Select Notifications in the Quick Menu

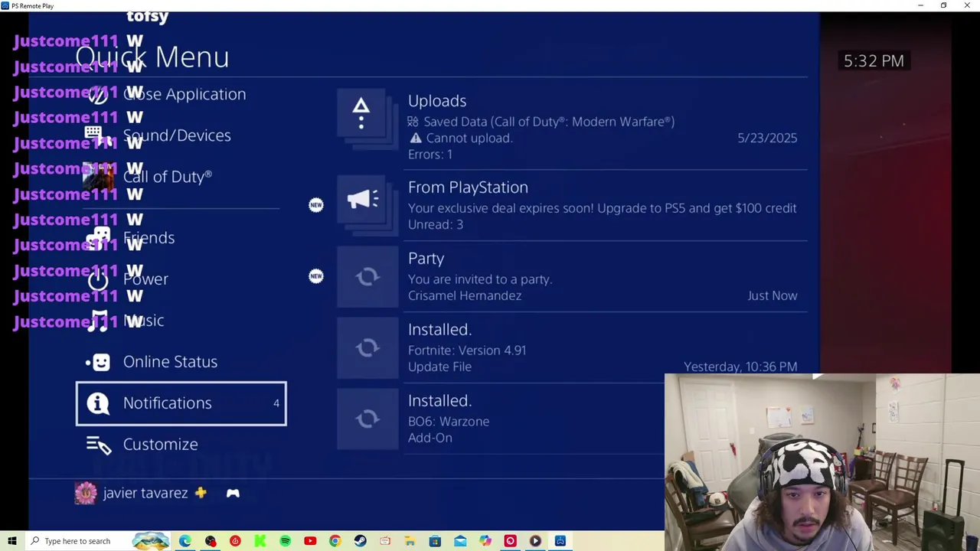click(x=181, y=403)
